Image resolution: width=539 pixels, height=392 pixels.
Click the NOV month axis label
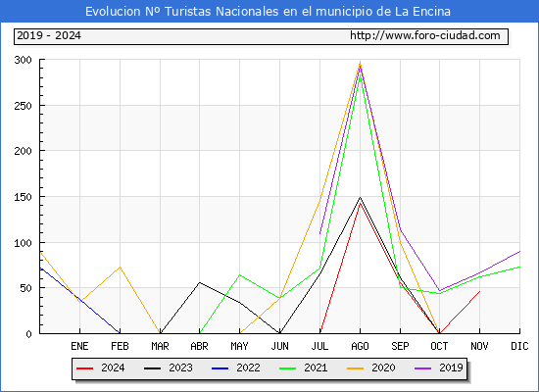(479, 346)
